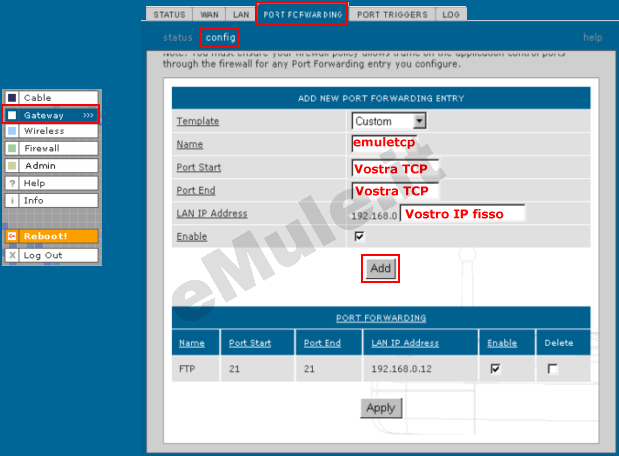Click the Firewall green square icon
619x456 pixels.
pos(12,148)
